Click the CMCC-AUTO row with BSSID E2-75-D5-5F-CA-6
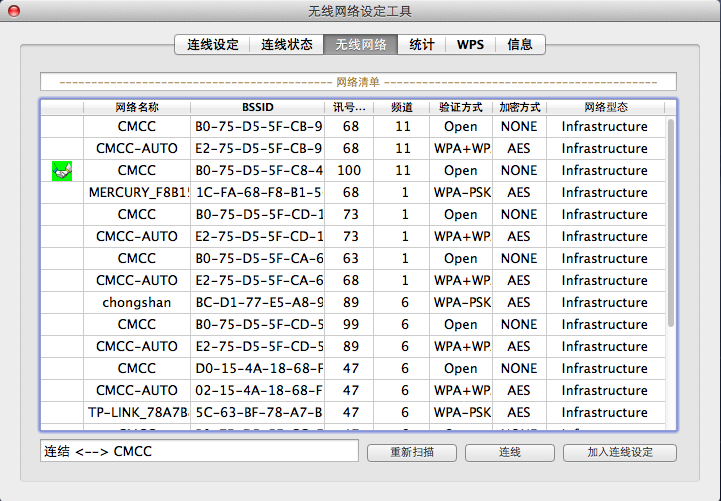 point(353,280)
